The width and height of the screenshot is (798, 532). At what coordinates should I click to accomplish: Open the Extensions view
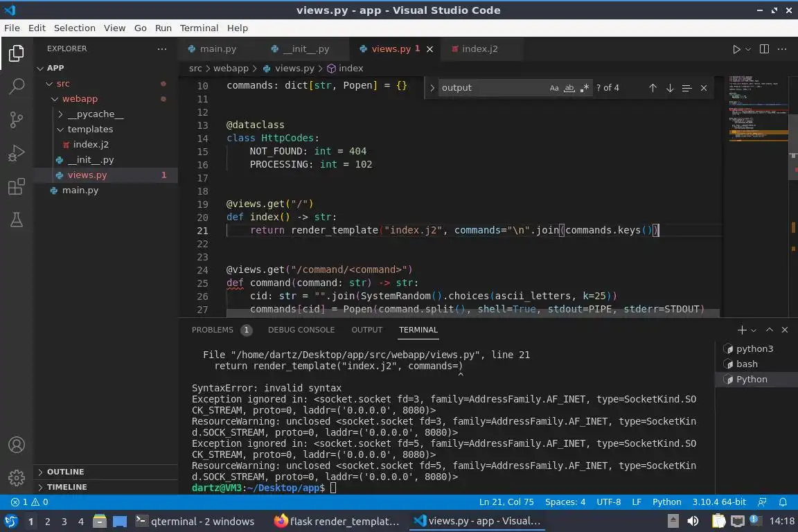(17, 186)
